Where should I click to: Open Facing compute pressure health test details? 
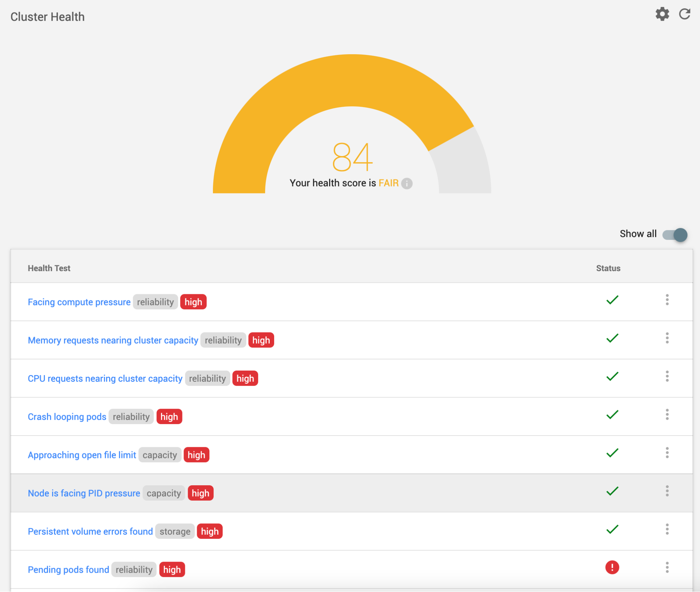pos(79,302)
